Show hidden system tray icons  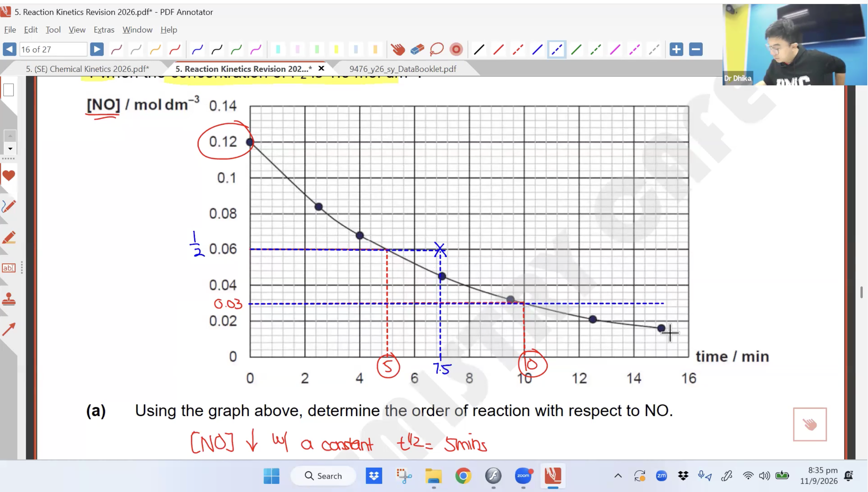(x=618, y=476)
